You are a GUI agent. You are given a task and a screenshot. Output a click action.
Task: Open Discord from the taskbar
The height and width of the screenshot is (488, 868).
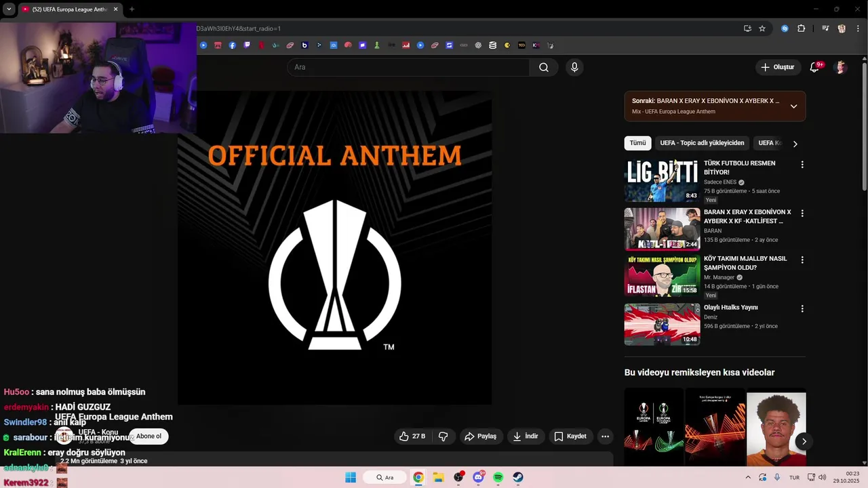[479, 477]
